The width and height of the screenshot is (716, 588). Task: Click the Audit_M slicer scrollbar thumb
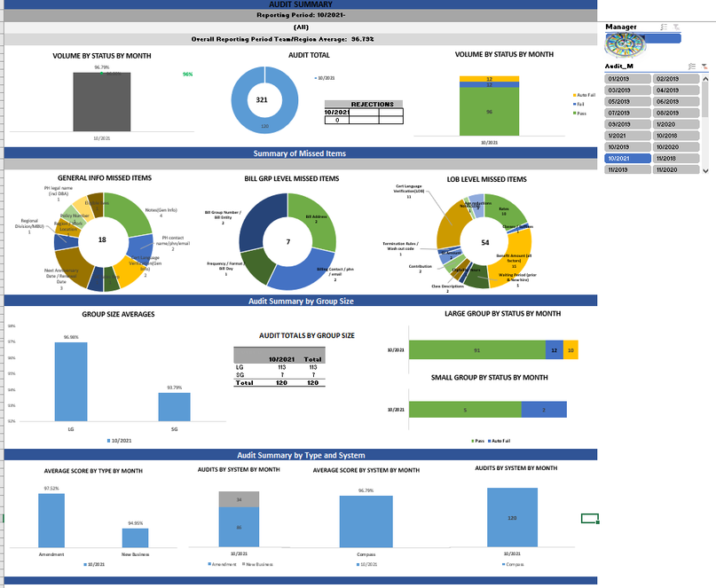point(705,99)
